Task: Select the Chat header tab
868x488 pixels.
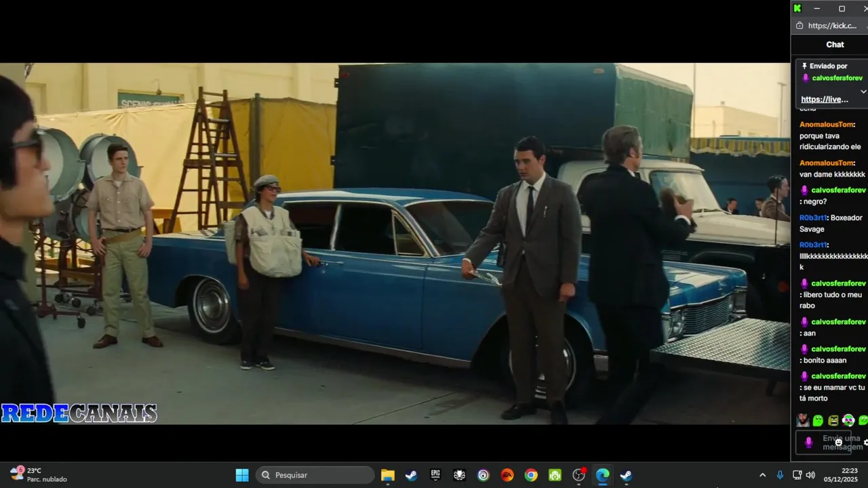Action: (835, 45)
